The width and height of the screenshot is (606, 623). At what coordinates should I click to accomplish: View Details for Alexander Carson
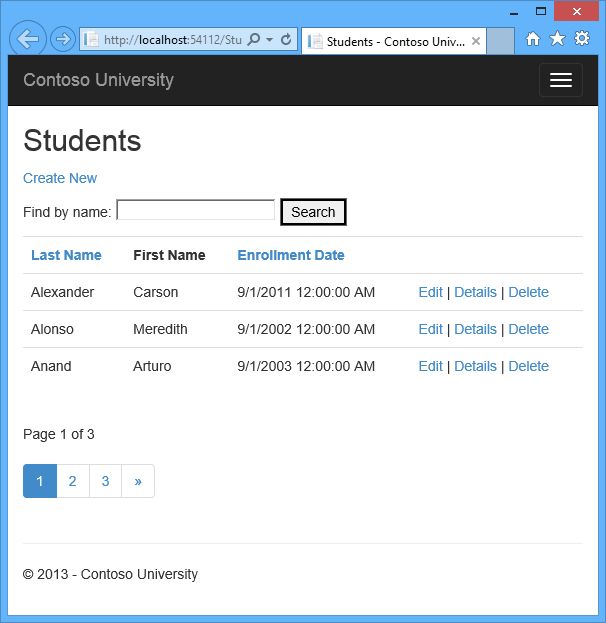[475, 292]
